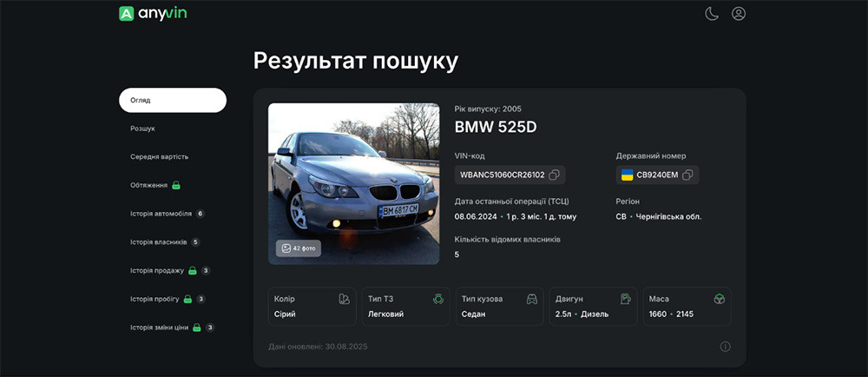Click the Державний номер label
868x377 pixels.
coord(651,156)
